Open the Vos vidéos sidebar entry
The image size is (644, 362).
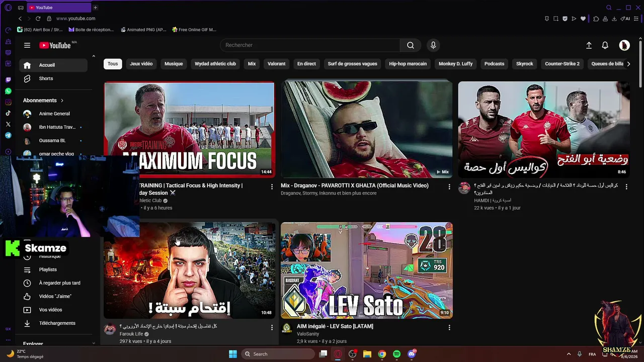point(53,310)
